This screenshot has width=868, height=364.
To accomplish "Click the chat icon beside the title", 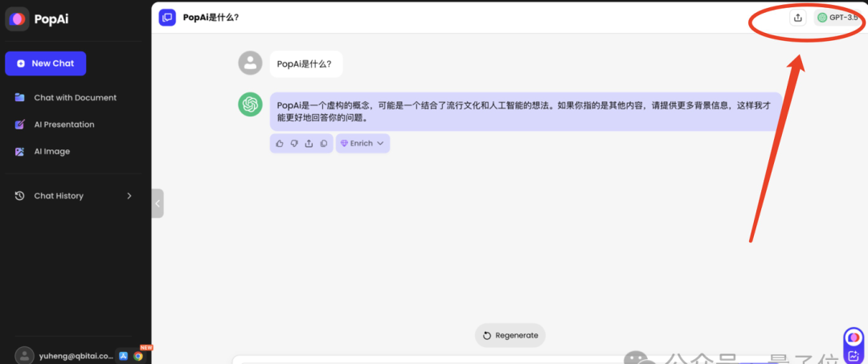I will [167, 18].
